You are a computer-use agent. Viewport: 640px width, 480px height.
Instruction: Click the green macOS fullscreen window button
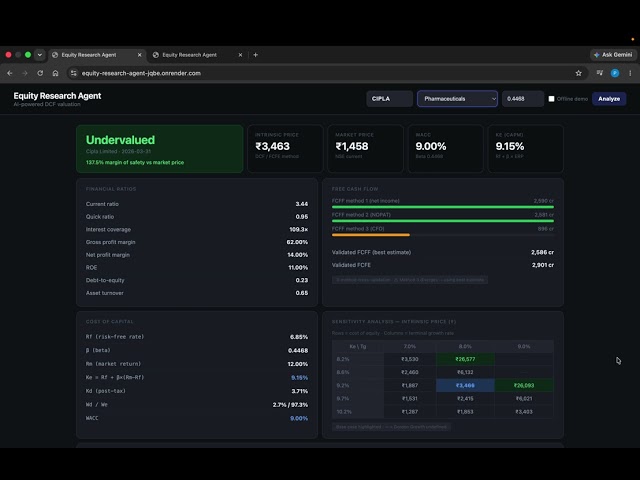coord(28,55)
